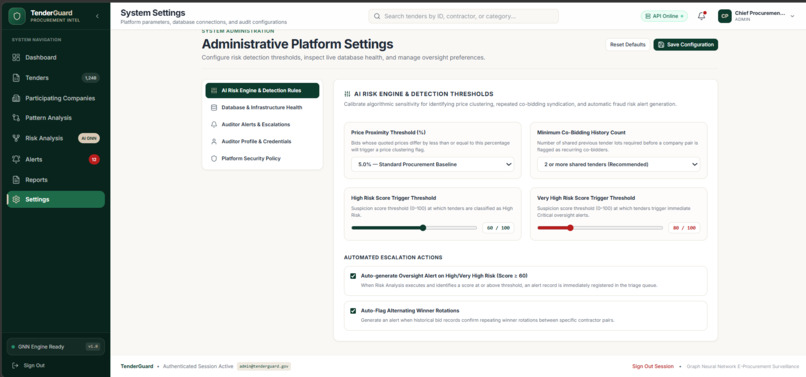The height and width of the screenshot is (377, 806).
Task: Open Risk Analysis page
Action: point(56,138)
